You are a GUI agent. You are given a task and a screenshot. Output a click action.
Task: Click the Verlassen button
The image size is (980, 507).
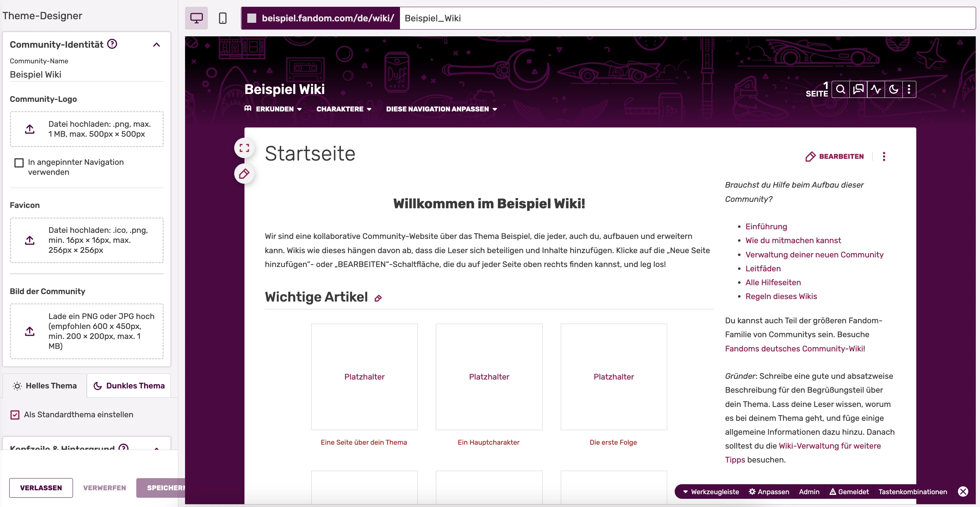pos(41,487)
